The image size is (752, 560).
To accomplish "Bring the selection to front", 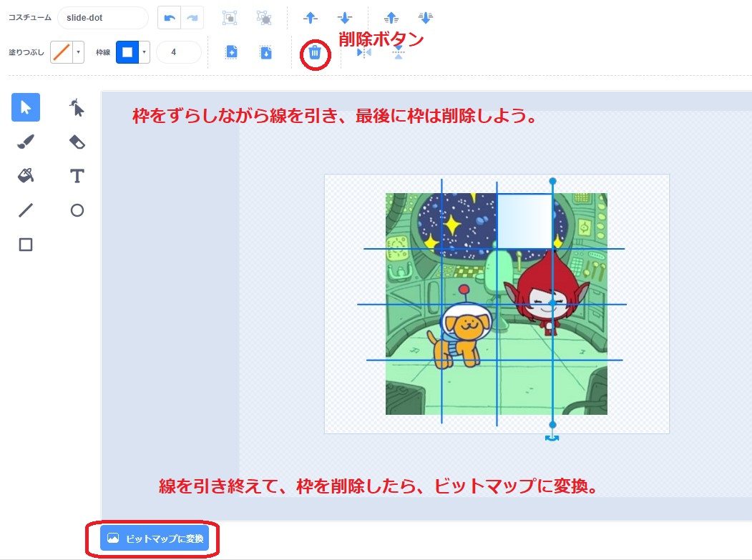I will 391,18.
